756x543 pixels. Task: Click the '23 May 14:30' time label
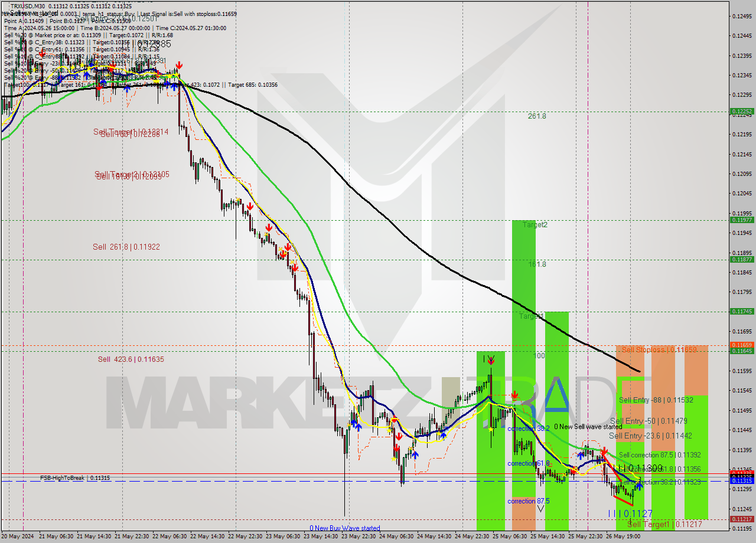(x=321, y=537)
